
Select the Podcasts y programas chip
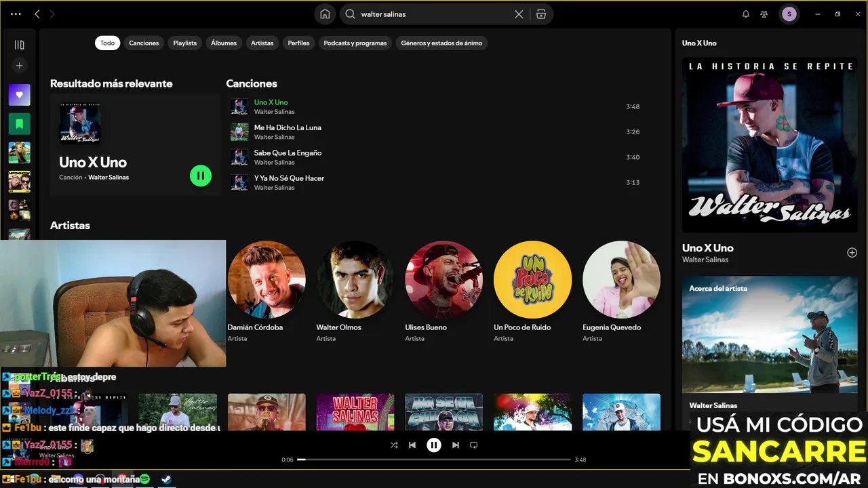click(355, 43)
